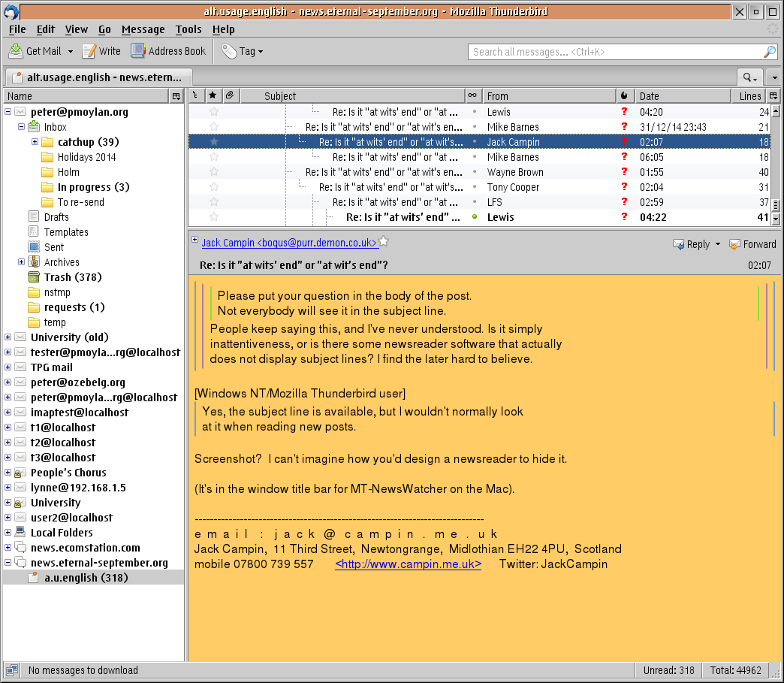Open the Tools menu
This screenshot has height=683, width=784.
(x=188, y=29)
